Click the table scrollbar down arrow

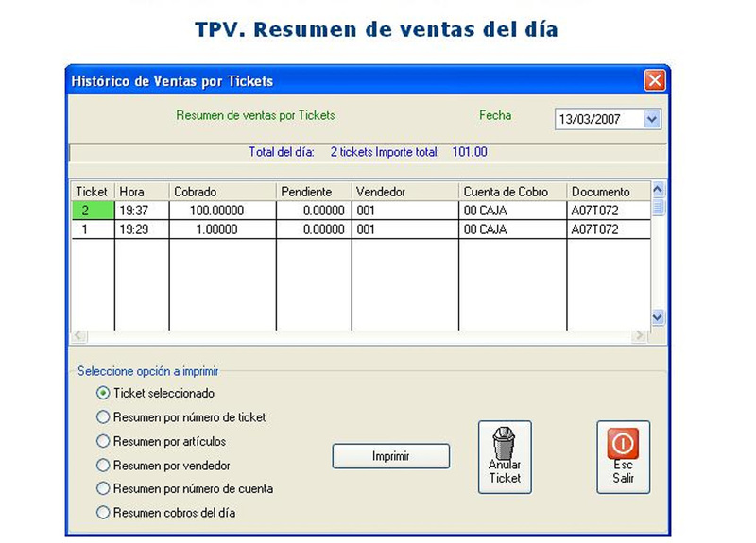point(658,317)
